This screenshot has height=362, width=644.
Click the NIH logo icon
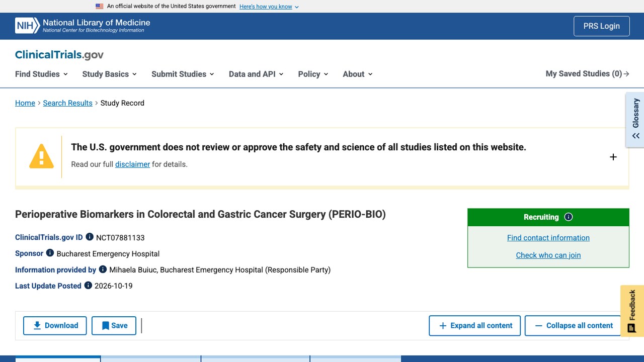point(27,26)
